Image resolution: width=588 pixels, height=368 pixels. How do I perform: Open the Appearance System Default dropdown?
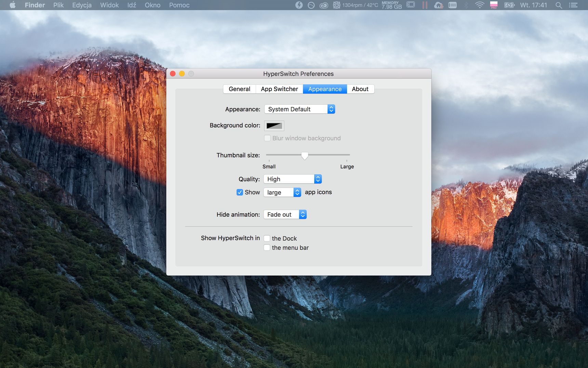click(299, 109)
